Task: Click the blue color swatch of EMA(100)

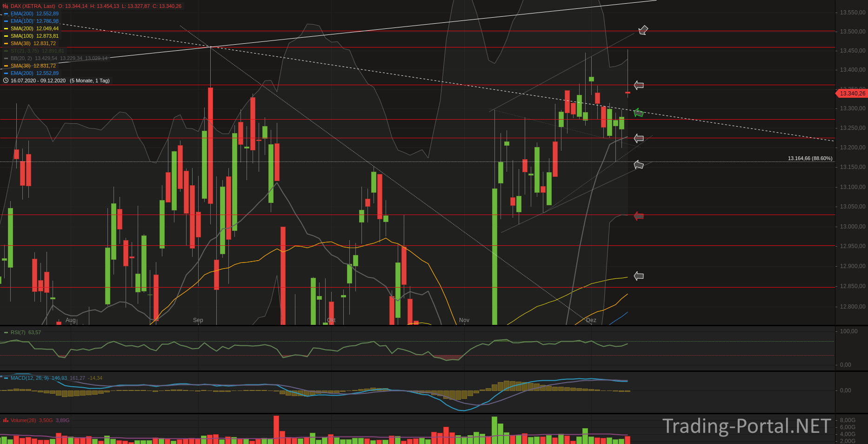Action: [x=6, y=21]
